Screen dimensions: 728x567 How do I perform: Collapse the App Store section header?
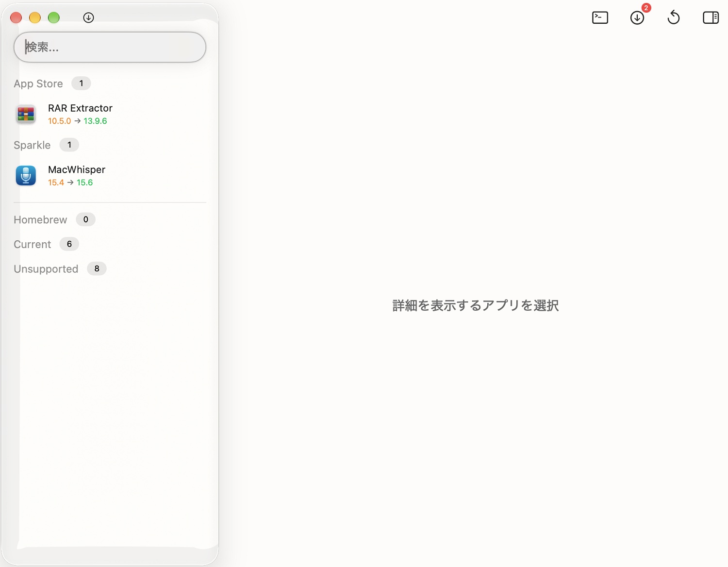tap(38, 83)
